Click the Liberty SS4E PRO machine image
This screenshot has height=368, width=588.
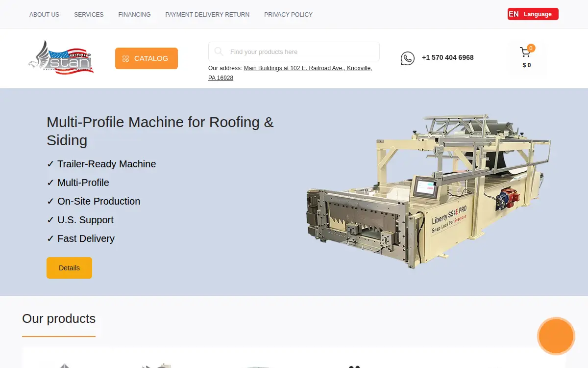click(429, 191)
